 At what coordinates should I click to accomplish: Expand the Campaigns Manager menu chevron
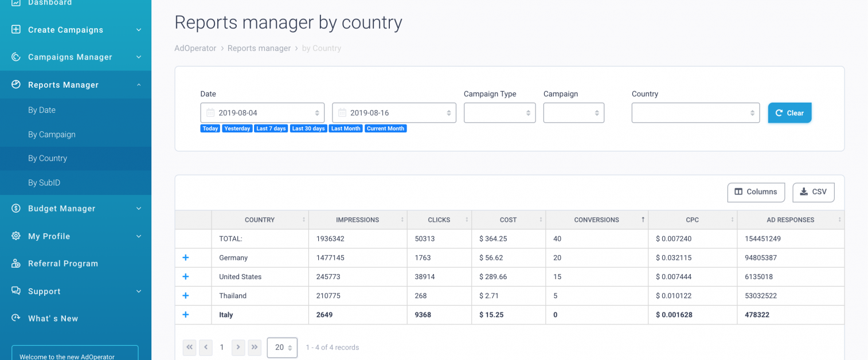(139, 57)
